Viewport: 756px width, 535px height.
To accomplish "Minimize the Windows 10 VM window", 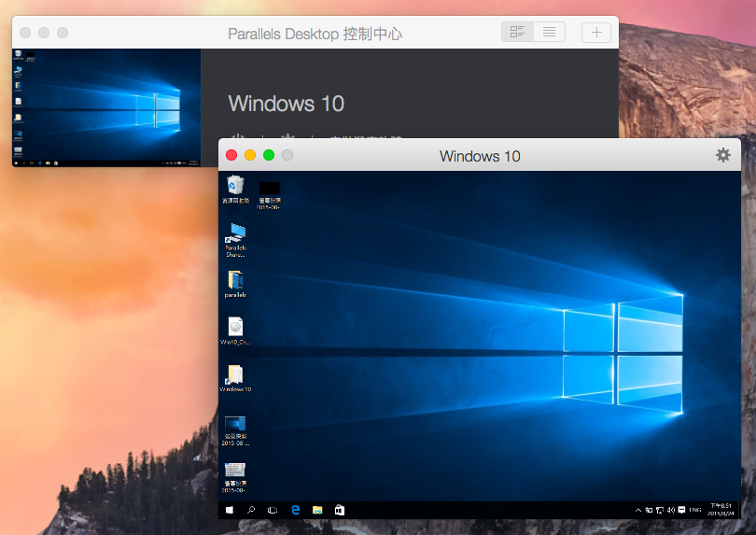I will tap(250, 155).
